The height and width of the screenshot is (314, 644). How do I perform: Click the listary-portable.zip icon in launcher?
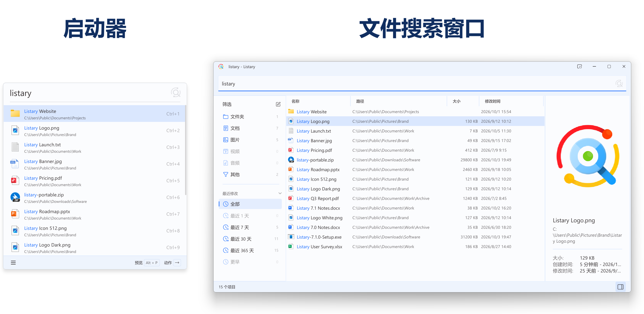click(15, 197)
